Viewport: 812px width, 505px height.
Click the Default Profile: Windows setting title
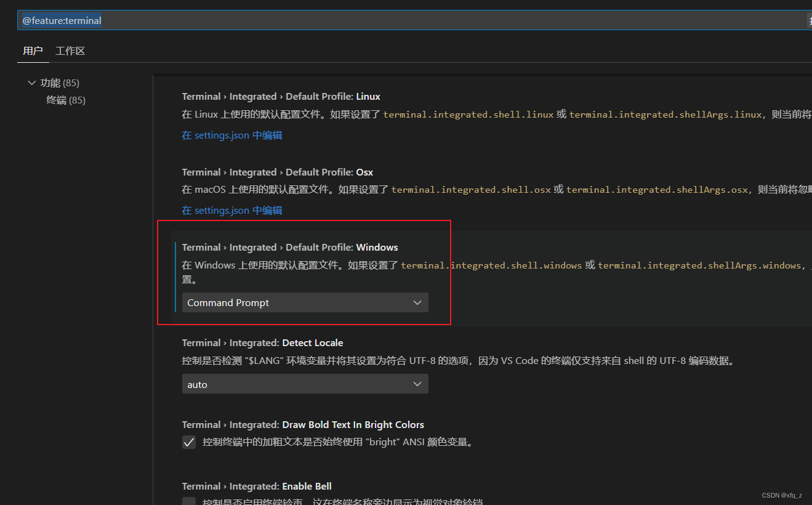point(290,247)
